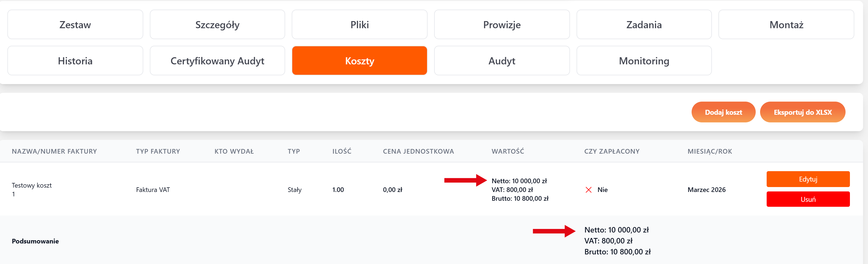Open the Certyfikowany Audyt tab
The height and width of the screenshot is (264, 868).
click(x=217, y=61)
